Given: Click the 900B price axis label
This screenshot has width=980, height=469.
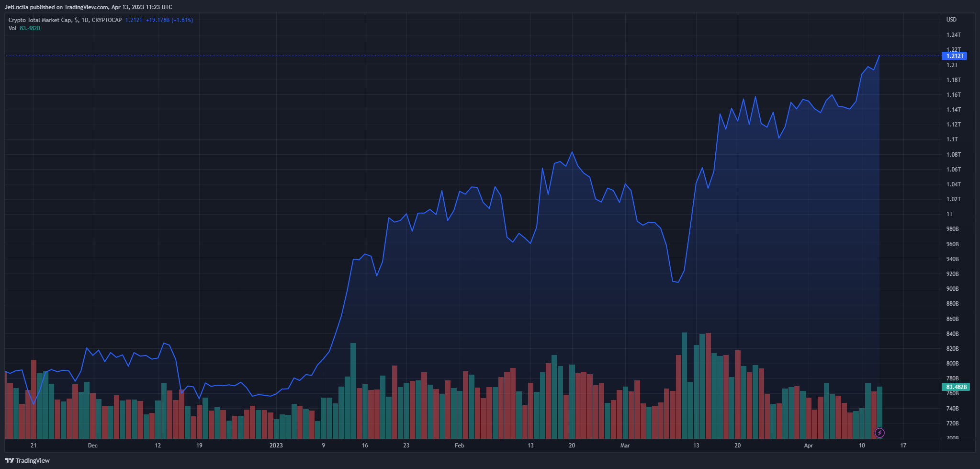Looking at the screenshot, I should tap(952, 289).
